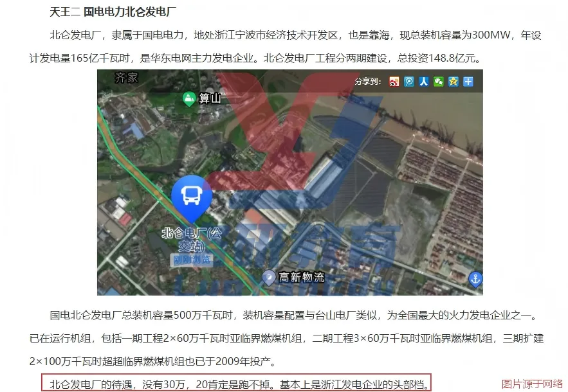Click the 图片源于网络 caption
The height and width of the screenshot is (392, 568).
pos(532,384)
